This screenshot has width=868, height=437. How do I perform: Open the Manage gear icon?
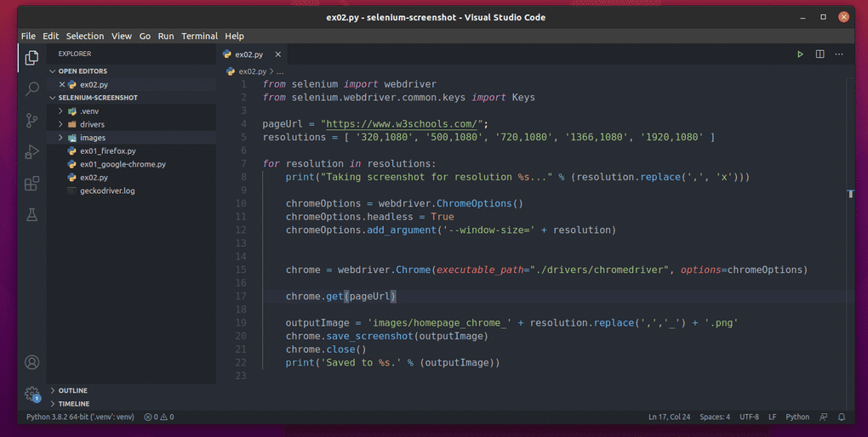pos(31,394)
